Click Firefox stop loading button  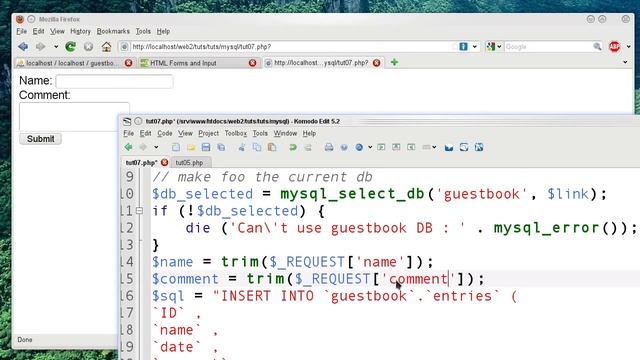click(x=89, y=47)
